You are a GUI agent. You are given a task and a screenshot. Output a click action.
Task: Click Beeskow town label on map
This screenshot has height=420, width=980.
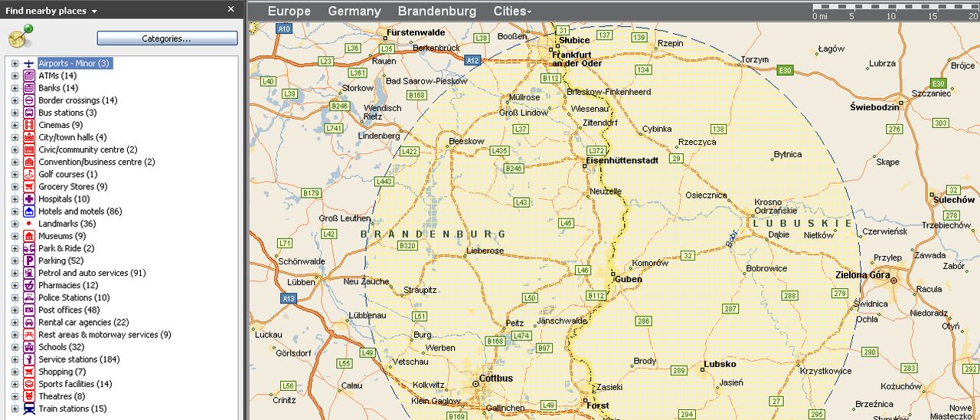click(x=467, y=142)
